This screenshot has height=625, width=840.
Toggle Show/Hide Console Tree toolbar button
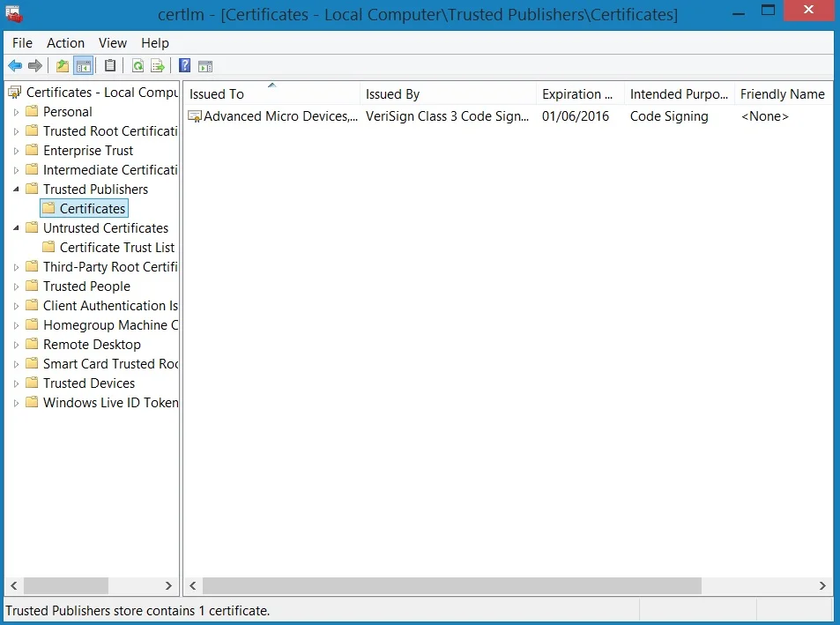point(84,66)
